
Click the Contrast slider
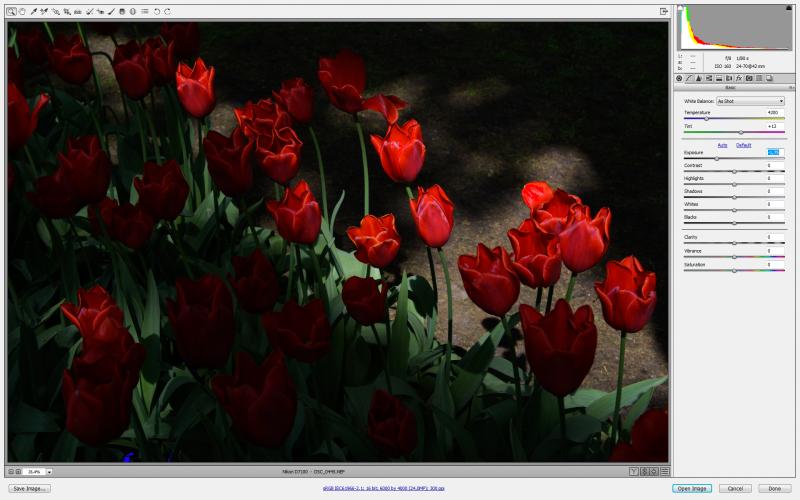[734, 171]
